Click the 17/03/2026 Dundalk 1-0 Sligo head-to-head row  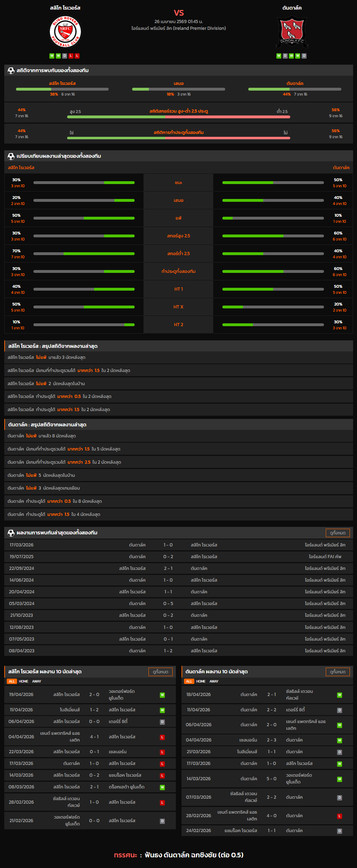pyautogui.click(x=178, y=545)
